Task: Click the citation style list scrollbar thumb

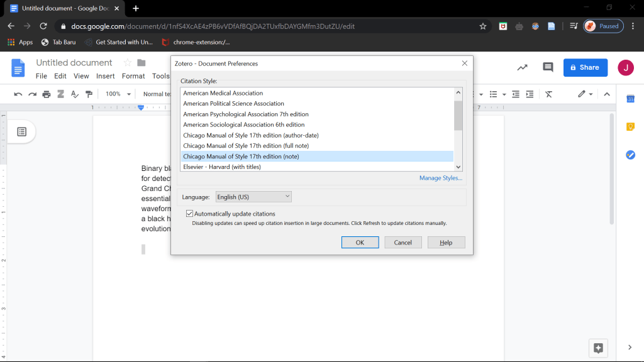Action: coord(458,114)
